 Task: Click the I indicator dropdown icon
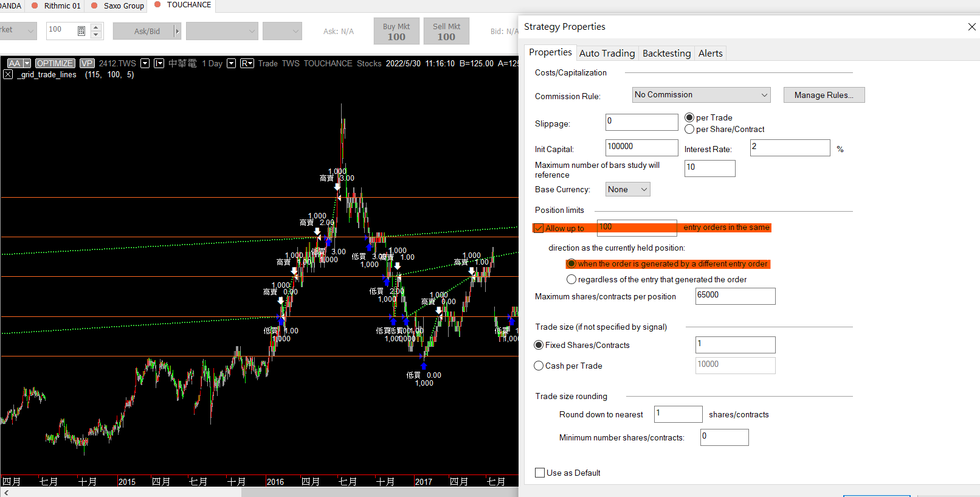pyautogui.click(x=159, y=63)
